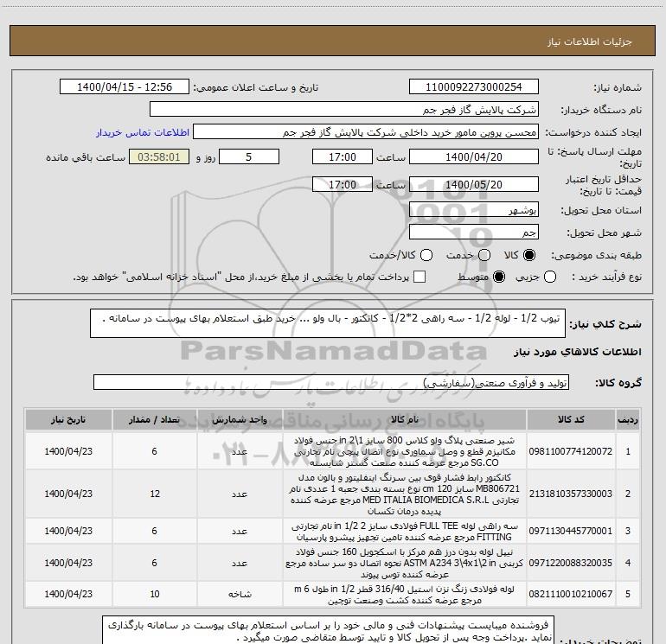Click the جزئیات اطلاعات نیاز page header
Screen dimensions: 666x644
(589, 41)
